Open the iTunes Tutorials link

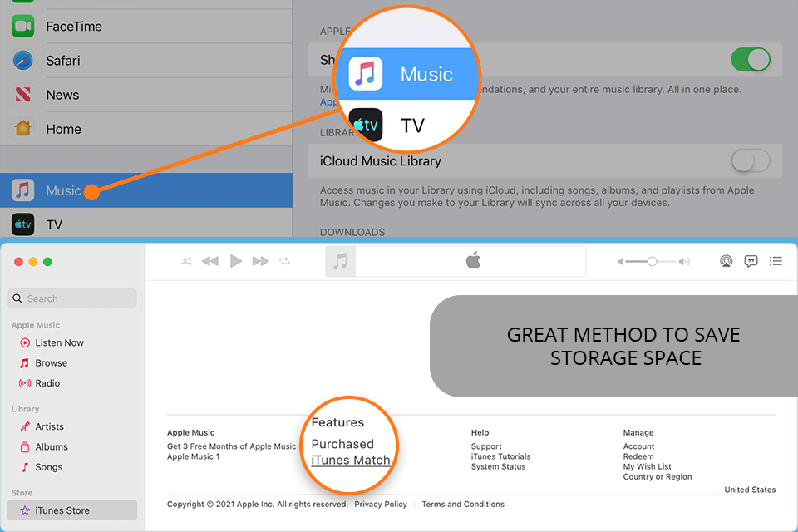coord(500,456)
